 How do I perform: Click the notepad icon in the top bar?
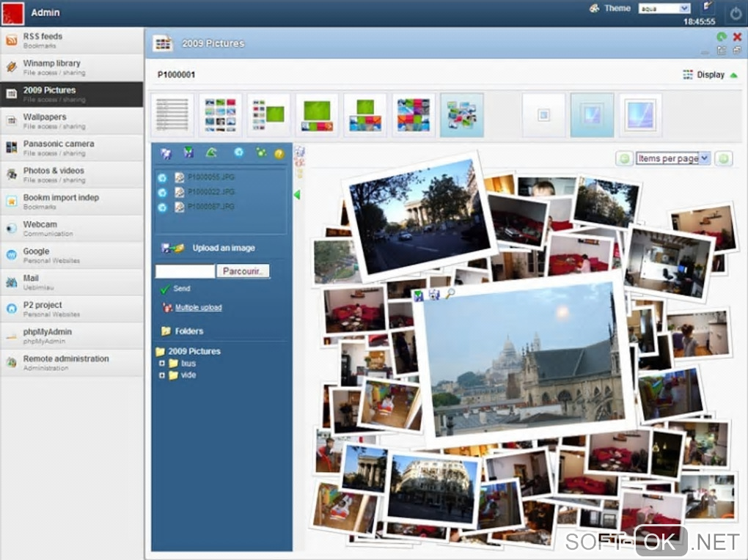[x=708, y=6]
